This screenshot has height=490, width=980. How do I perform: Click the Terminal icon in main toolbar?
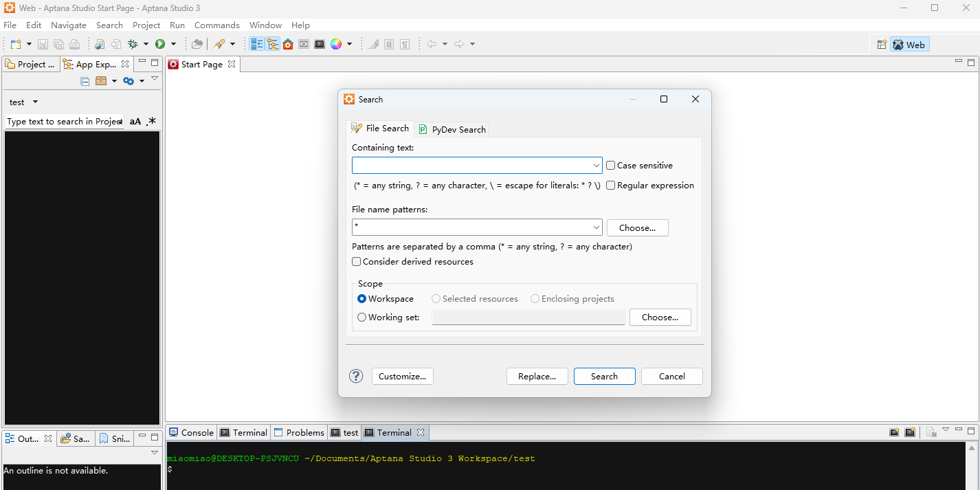coord(320,44)
